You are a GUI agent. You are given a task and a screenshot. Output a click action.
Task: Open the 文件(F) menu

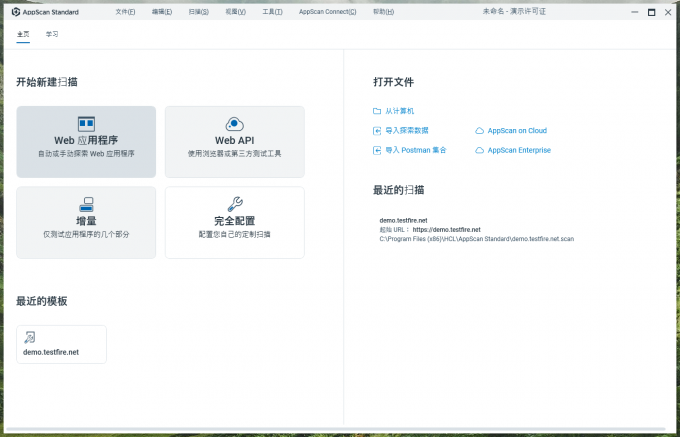coord(125,12)
